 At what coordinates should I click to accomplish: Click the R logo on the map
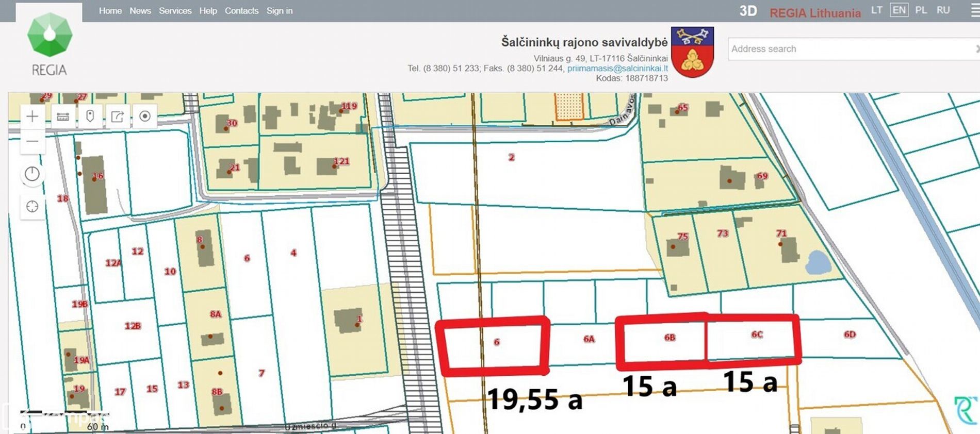point(965,411)
